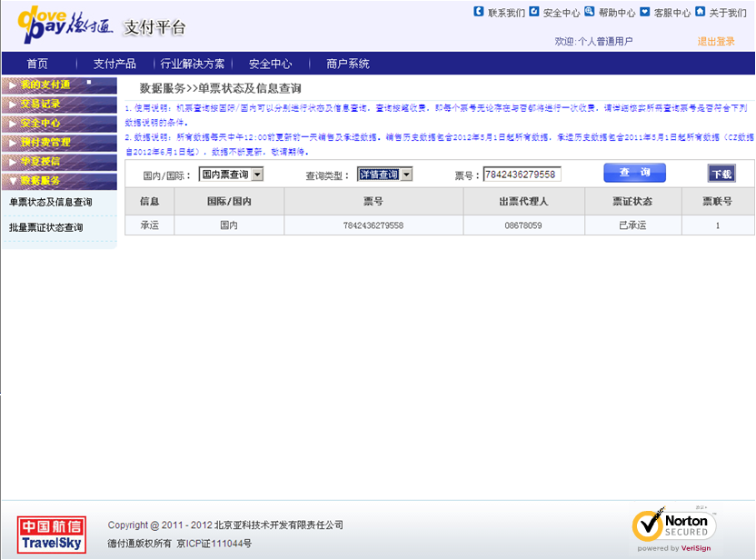Click the 下载 download button

(x=721, y=174)
